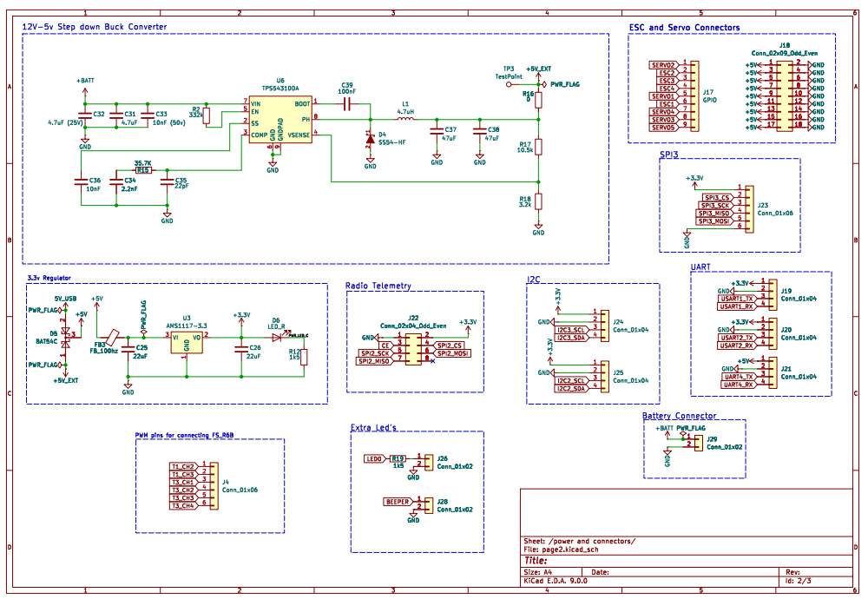This screenshot has height=599, width=868.
Task: Select the USART1_TX label on J19
Action: point(736,298)
